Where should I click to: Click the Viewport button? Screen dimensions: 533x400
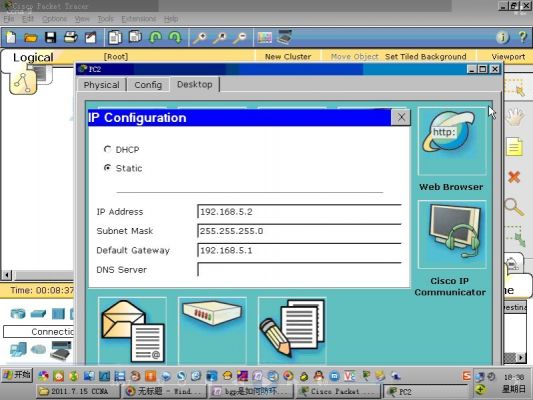[x=508, y=56]
